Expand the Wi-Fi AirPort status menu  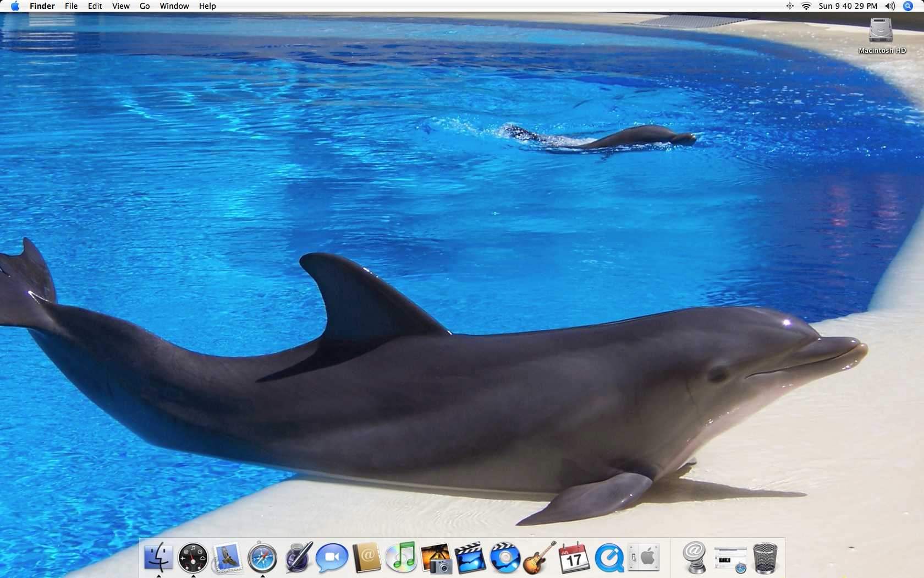point(806,6)
